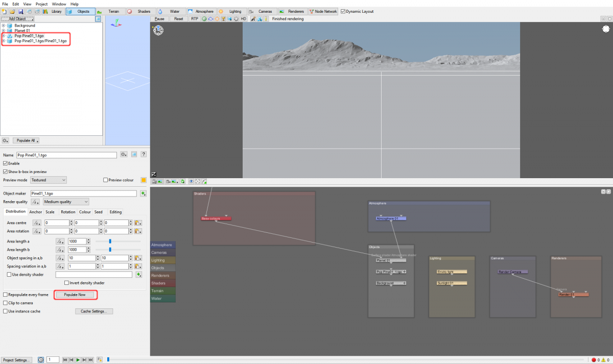Open the Preview mode Textured dropdown
Viewport: 613px width, 364px height.
(x=49, y=180)
